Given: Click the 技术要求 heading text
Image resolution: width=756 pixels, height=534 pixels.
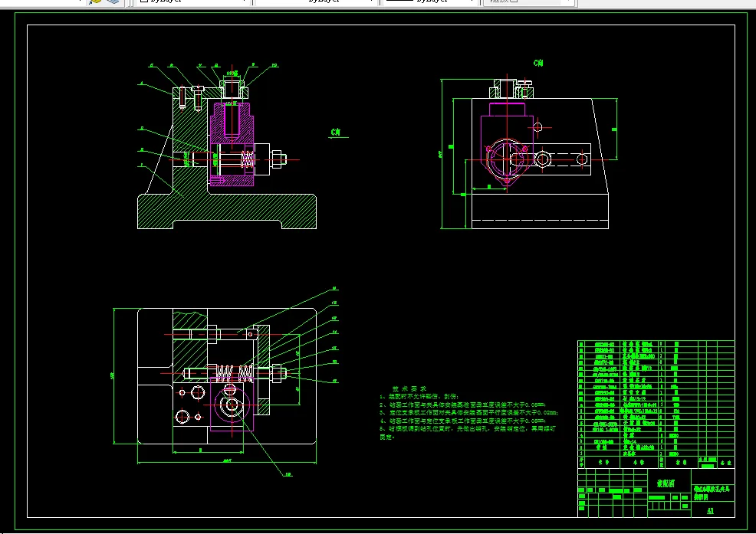Looking at the screenshot, I should click(409, 388).
